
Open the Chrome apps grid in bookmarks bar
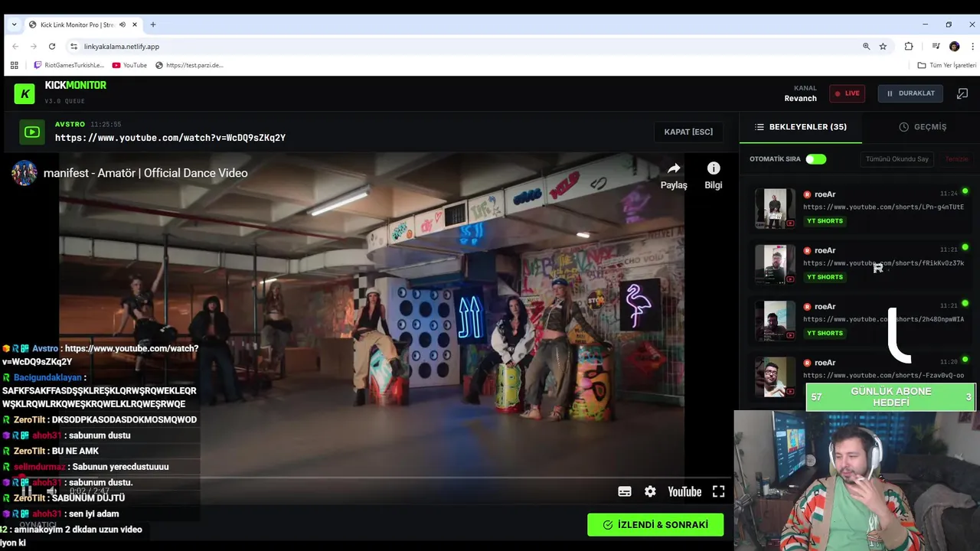[x=14, y=65]
